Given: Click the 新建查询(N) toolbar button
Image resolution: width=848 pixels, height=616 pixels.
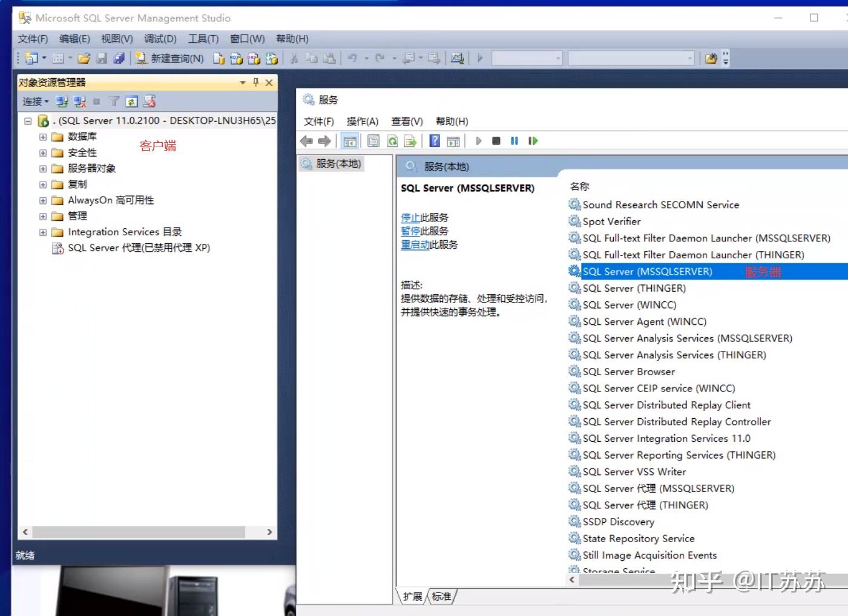Looking at the screenshot, I should 169,58.
